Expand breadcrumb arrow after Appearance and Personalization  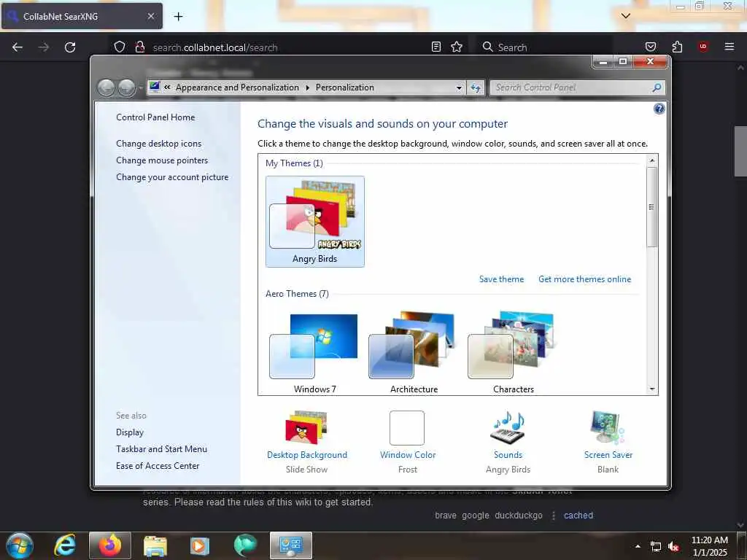[x=307, y=87]
